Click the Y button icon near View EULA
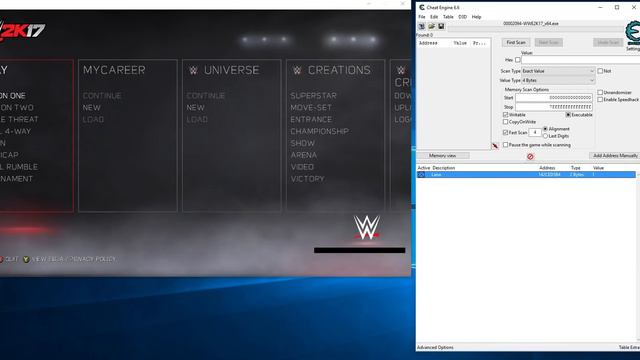 tap(26, 259)
